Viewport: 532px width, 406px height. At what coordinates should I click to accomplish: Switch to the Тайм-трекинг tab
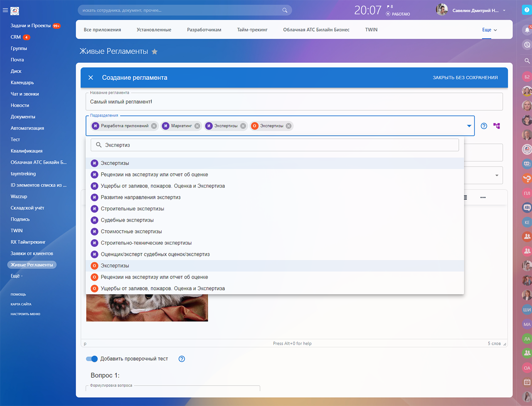pyautogui.click(x=252, y=30)
